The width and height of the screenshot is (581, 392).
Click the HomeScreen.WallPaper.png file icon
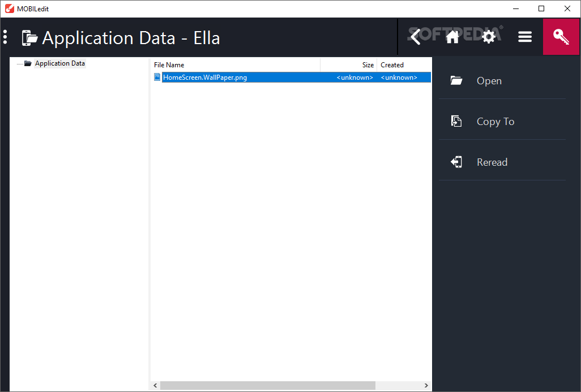[x=157, y=77]
